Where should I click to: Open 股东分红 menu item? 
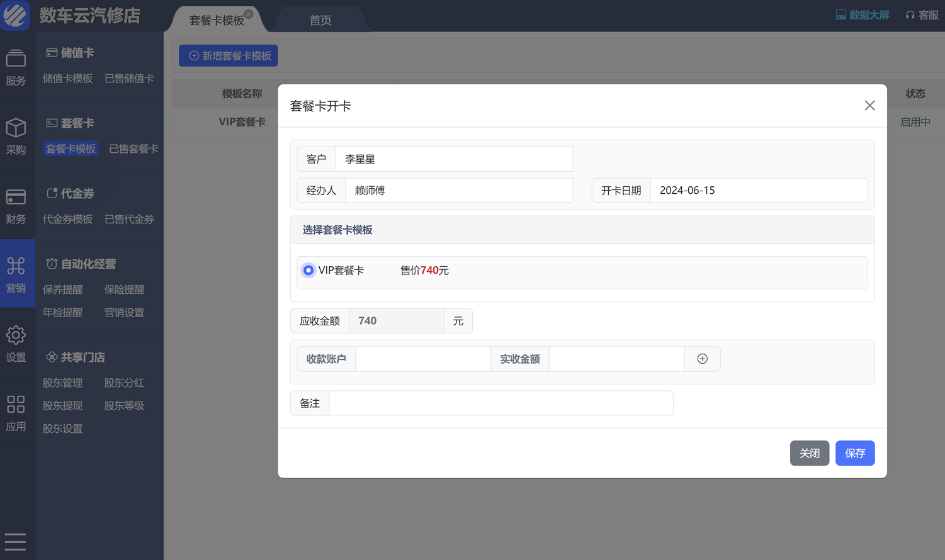[x=124, y=383]
